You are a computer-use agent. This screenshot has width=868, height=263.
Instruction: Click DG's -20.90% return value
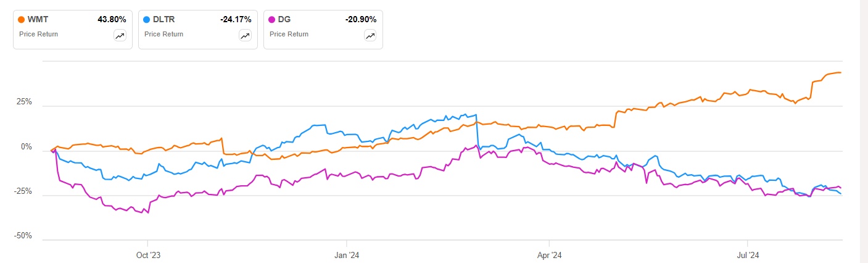[x=361, y=20]
